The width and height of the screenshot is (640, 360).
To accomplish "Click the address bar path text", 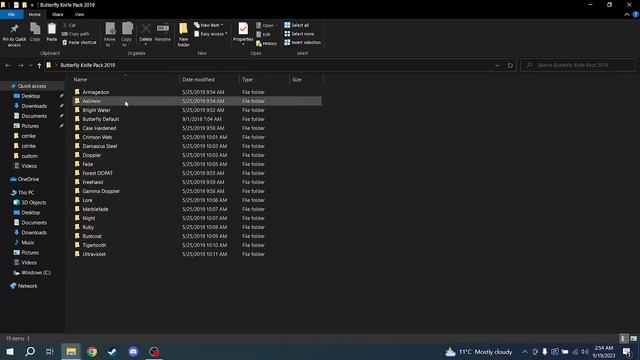I will point(88,65).
